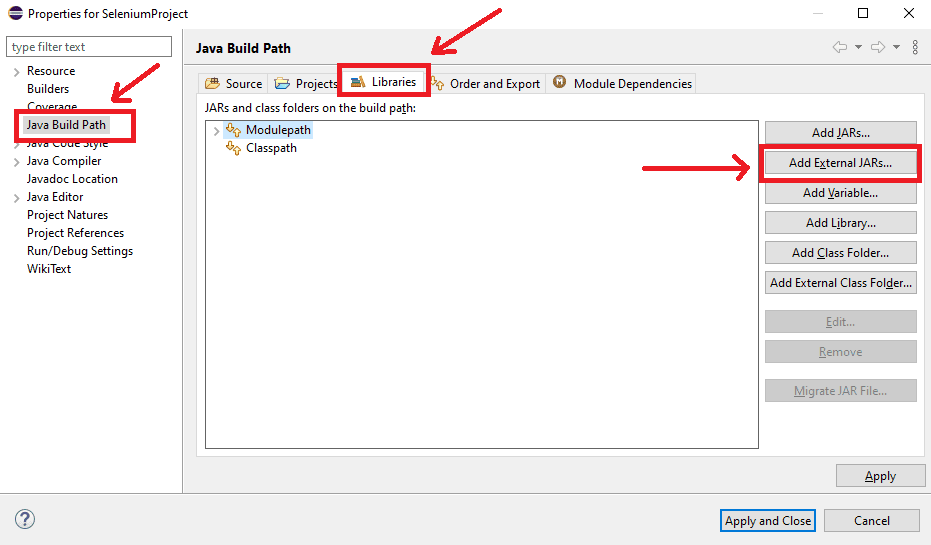Switch to the Source tab
Image resolution: width=931 pixels, height=545 pixels.
pyautogui.click(x=234, y=84)
